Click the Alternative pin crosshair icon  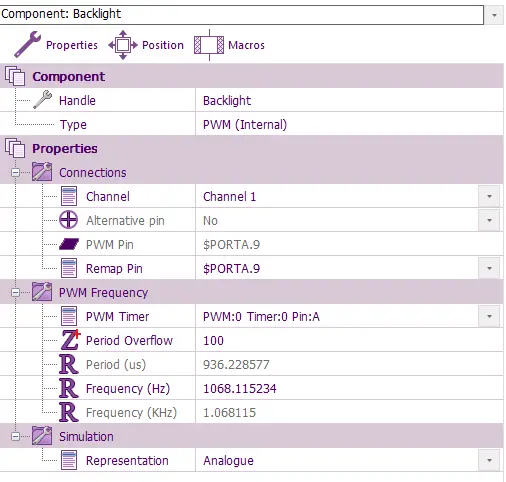pyautogui.click(x=69, y=220)
